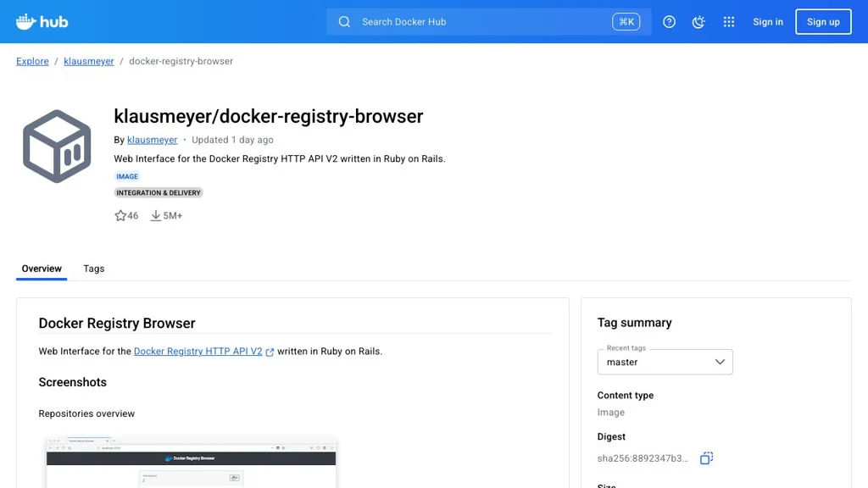The height and width of the screenshot is (488, 868).
Task: Click the repository cube logo image
Action: (57, 146)
